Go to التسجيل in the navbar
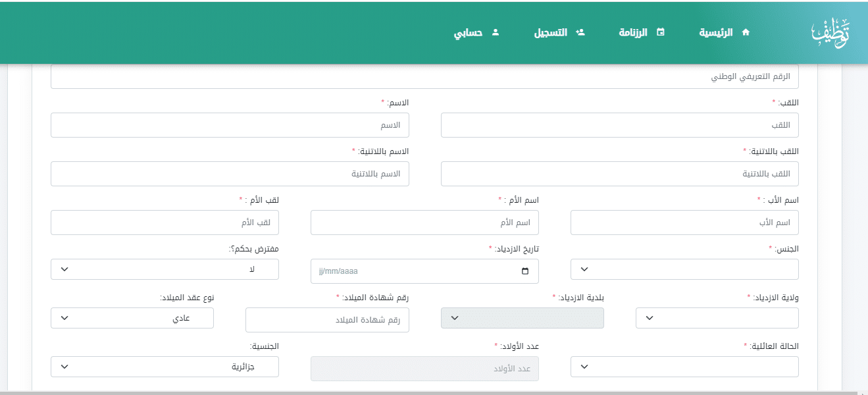This screenshot has height=395, width=868. point(550,32)
